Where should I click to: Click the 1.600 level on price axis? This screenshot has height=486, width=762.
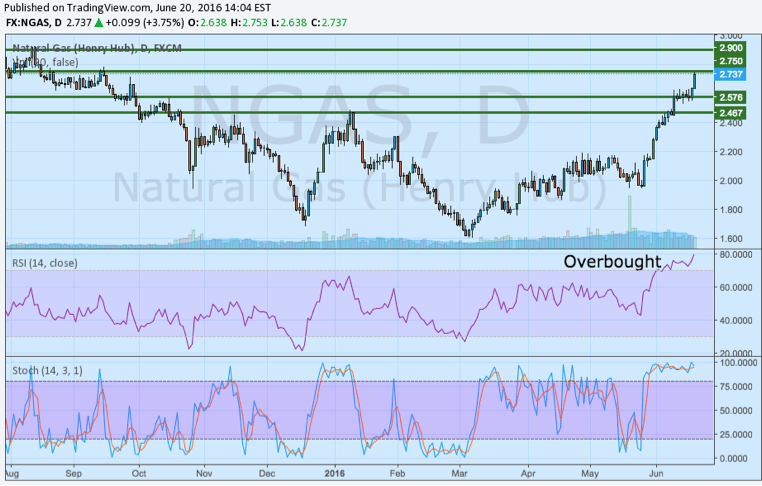(731, 239)
